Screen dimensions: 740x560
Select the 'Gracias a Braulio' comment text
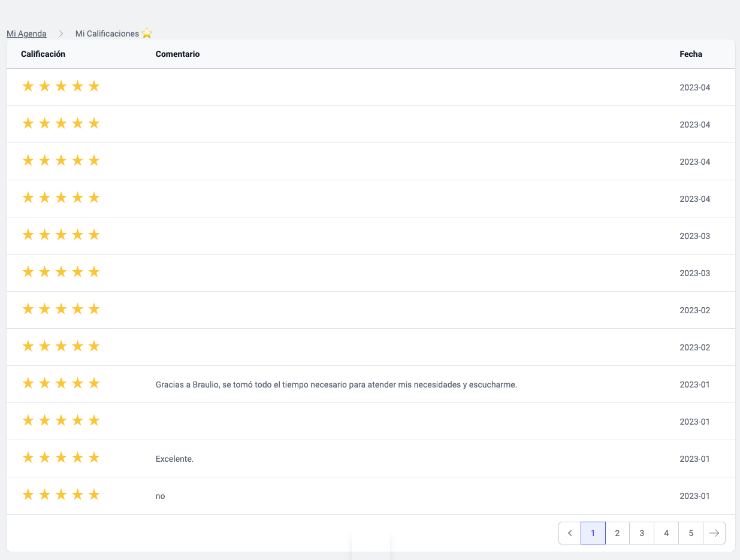coord(336,385)
